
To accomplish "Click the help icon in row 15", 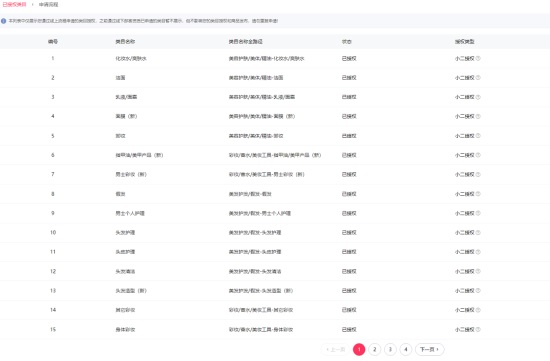I will (478, 329).
